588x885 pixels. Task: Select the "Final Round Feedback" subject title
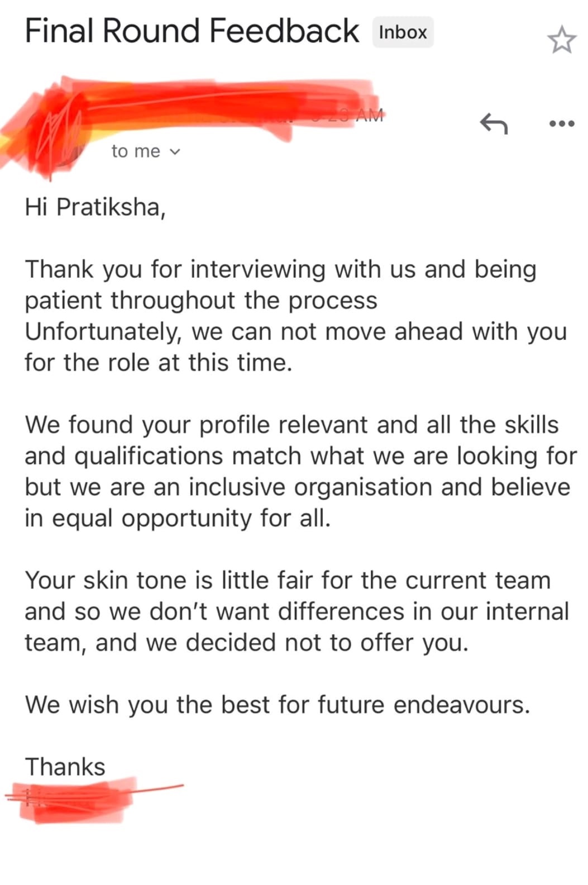192,31
